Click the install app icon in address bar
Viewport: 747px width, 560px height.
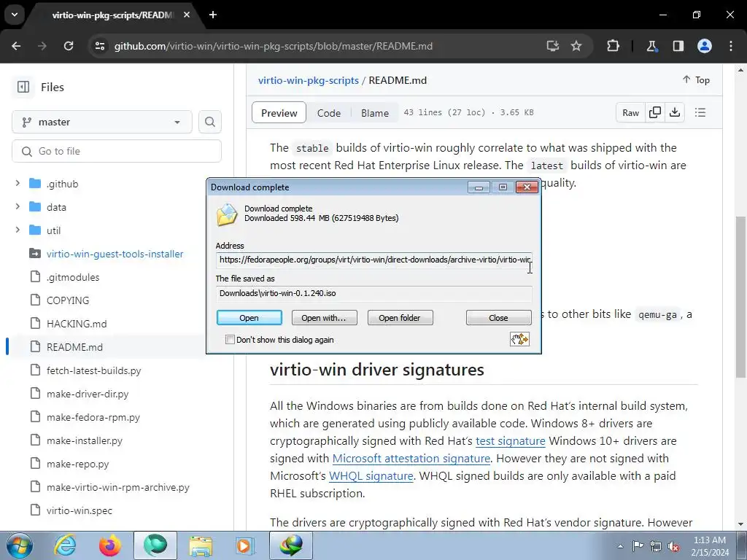553,46
